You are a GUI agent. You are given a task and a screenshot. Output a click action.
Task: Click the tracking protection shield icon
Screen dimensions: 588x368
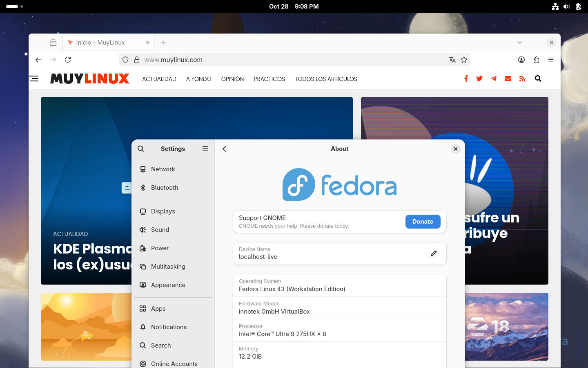(x=125, y=60)
